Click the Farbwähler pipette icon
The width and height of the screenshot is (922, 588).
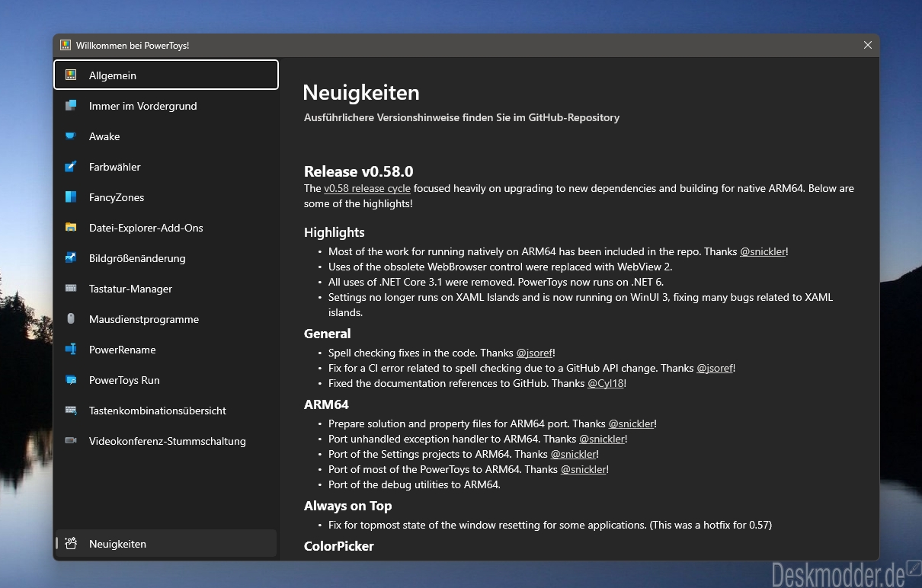(71, 167)
